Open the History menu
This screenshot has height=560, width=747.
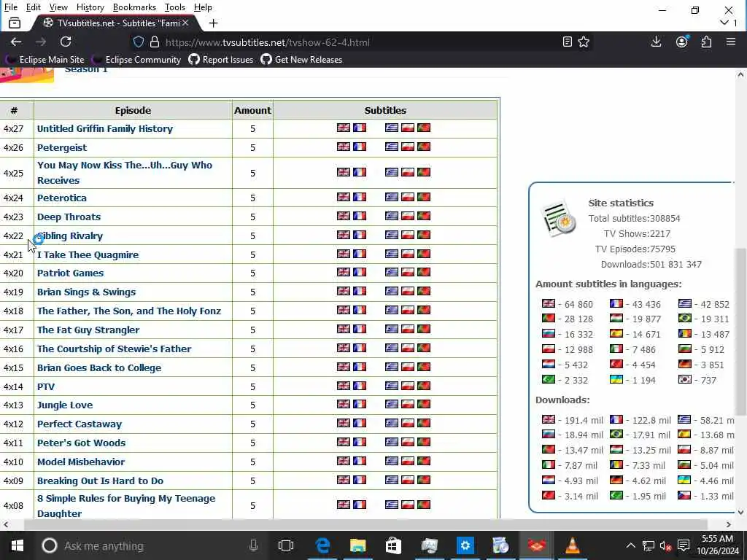(90, 7)
